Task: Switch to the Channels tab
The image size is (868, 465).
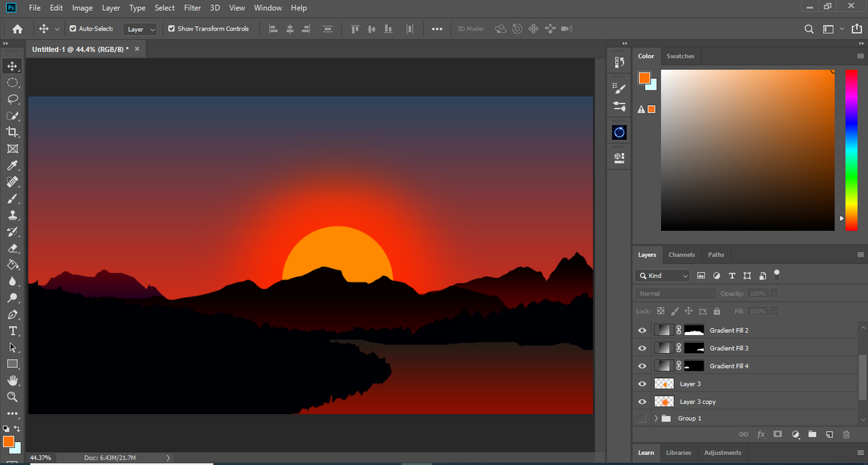Action: click(682, 255)
